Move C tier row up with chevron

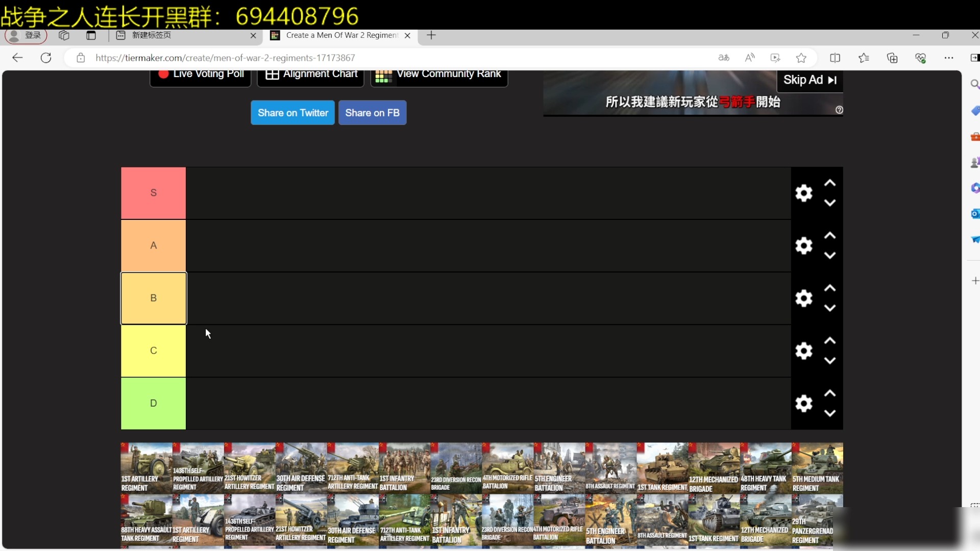[830, 341]
